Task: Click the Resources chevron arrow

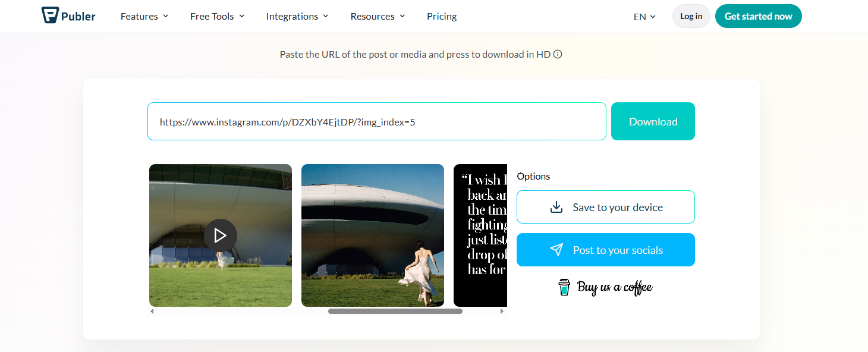Action: coord(402,16)
